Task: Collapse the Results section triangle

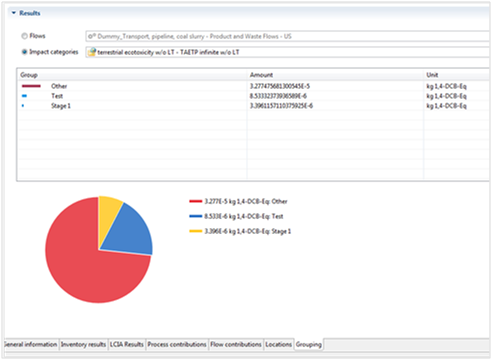Action: pyautogui.click(x=14, y=13)
